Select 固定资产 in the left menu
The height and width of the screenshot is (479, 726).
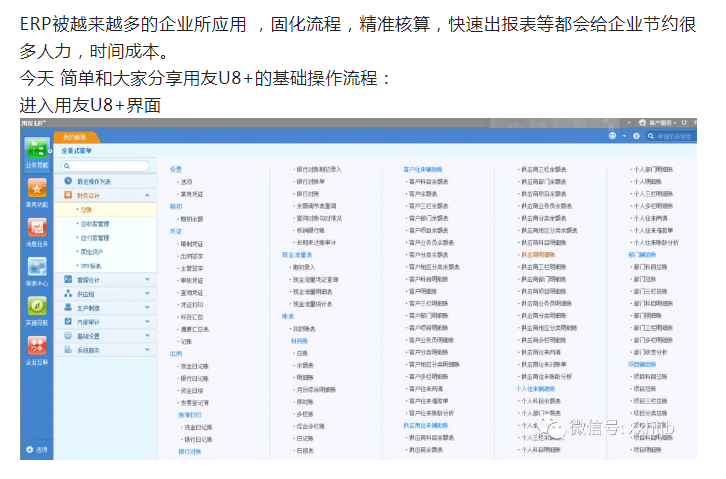[92, 252]
